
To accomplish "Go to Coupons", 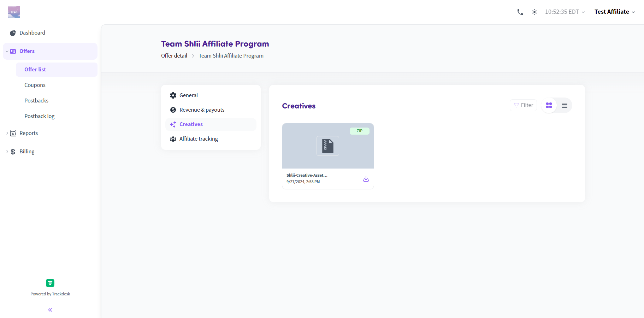I will click(x=57, y=85).
